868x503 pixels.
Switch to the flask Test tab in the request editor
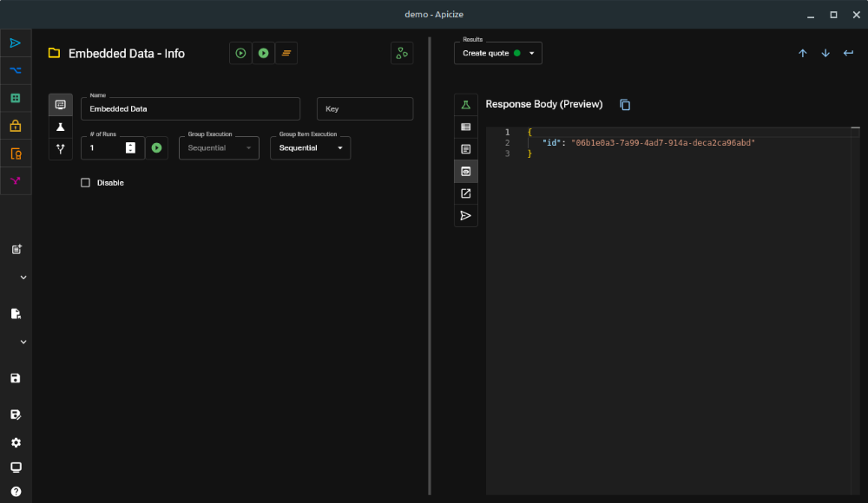pos(60,127)
